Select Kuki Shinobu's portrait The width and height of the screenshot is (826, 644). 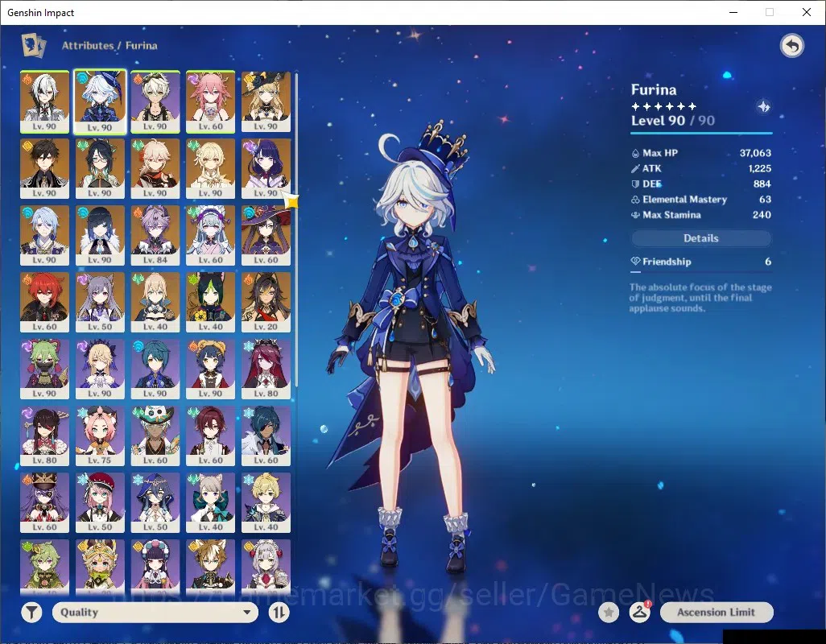coord(45,369)
